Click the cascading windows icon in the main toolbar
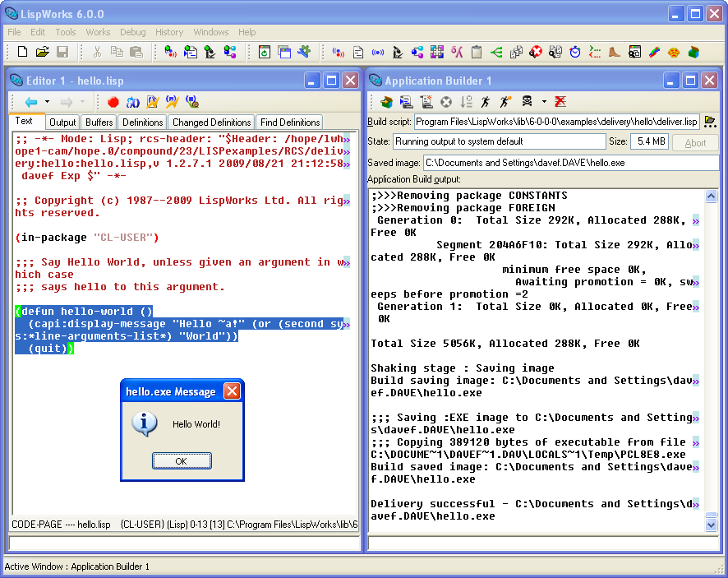 click(284, 52)
